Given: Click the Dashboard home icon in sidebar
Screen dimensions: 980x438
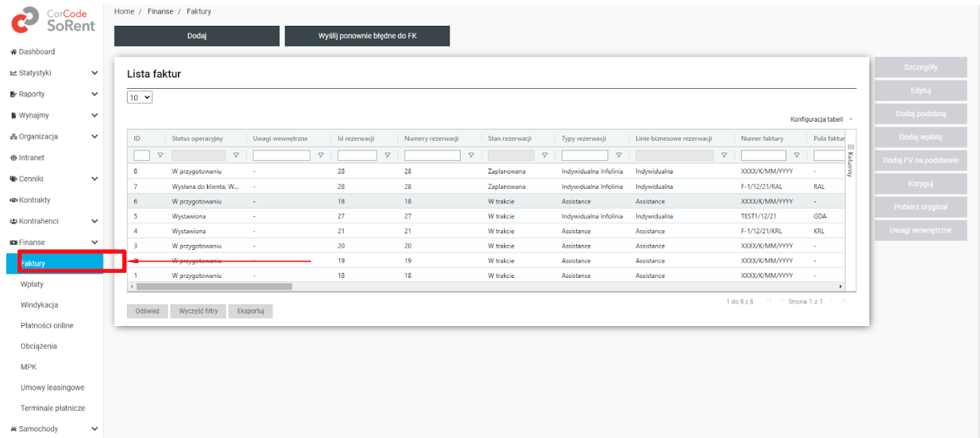Looking at the screenshot, I should [x=13, y=52].
